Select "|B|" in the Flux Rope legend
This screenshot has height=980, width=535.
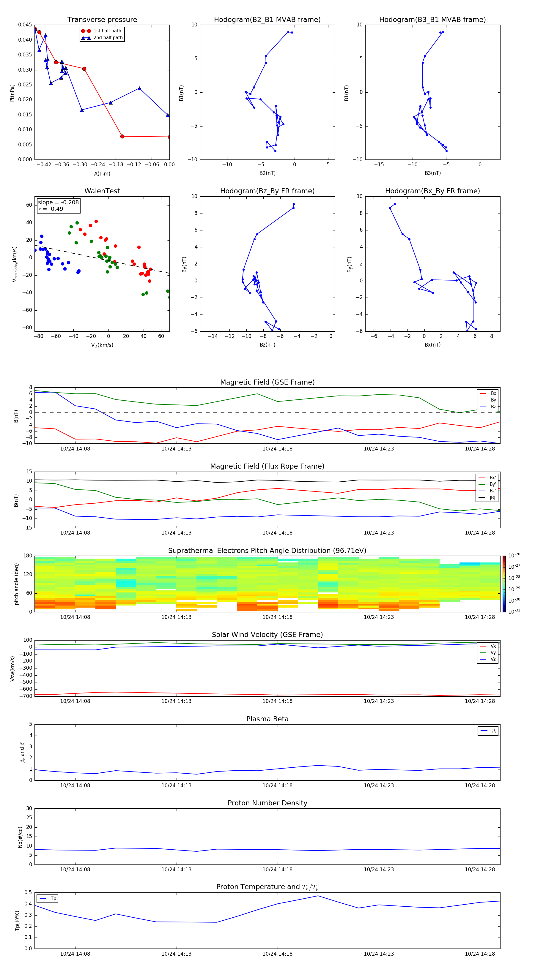click(487, 498)
